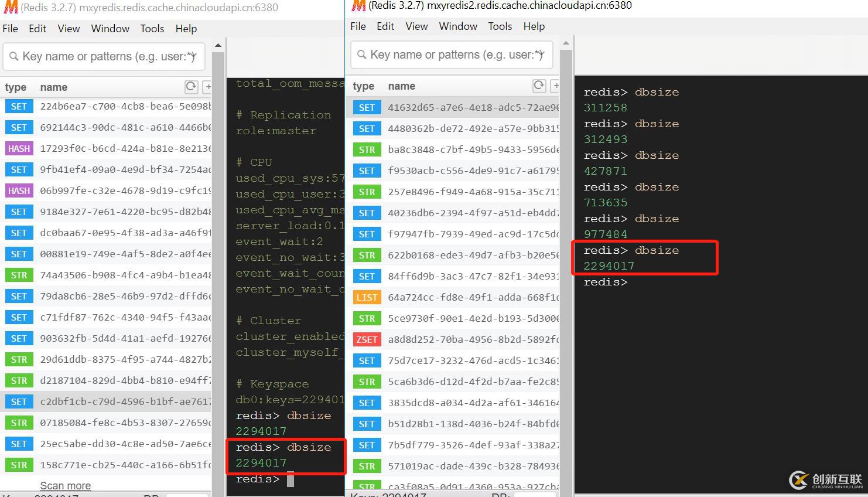This screenshot has height=497, width=868.
Task: Refresh the key list in the mxyredis2 window
Action: point(539,86)
